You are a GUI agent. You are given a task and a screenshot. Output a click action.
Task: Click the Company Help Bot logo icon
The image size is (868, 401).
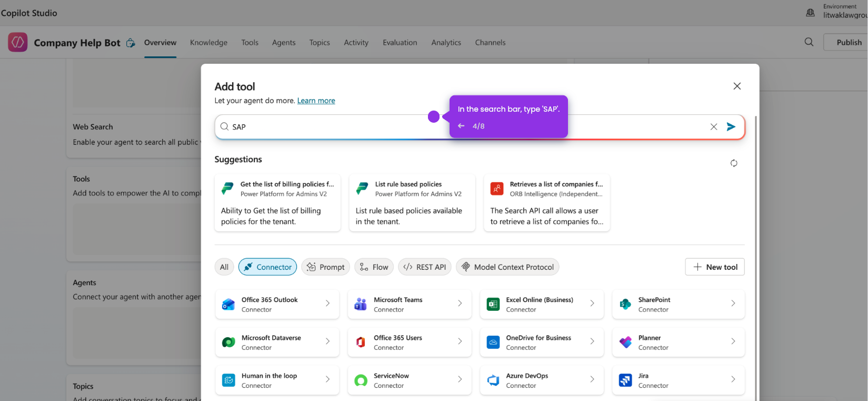[x=18, y=42]
